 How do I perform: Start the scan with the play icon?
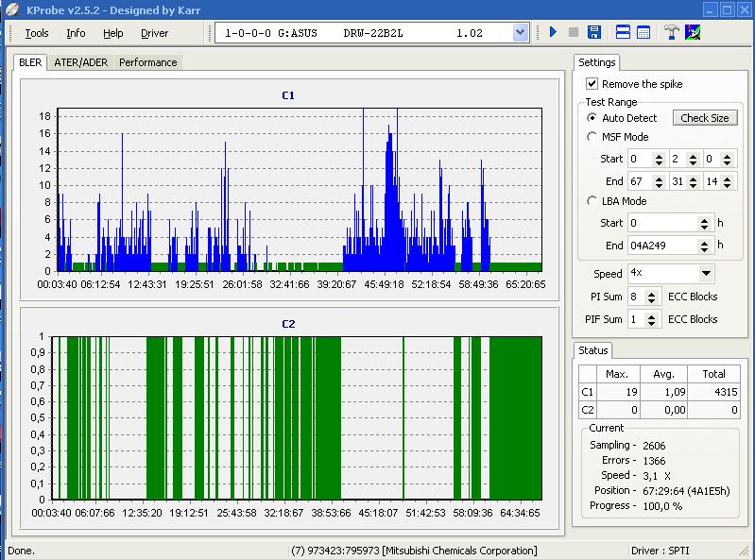553,32
